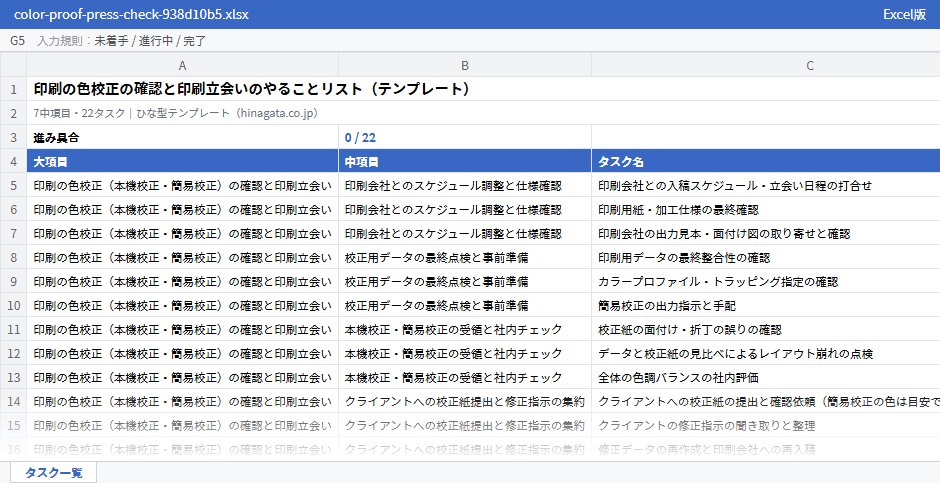Select column B header
This screenshot has height=483, width=940.
465,65
